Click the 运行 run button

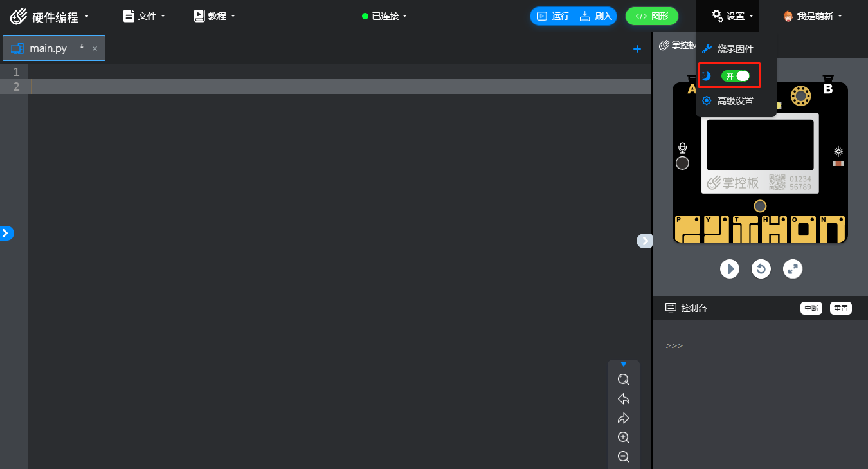click(x=553, y=16)
